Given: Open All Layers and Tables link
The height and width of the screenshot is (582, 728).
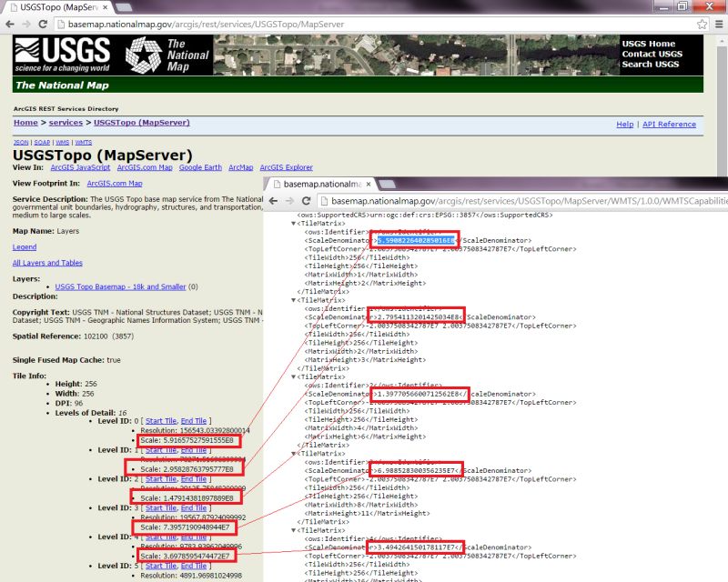Looking at the screenshot, I should pyautogui.click(x=47, y=263).
